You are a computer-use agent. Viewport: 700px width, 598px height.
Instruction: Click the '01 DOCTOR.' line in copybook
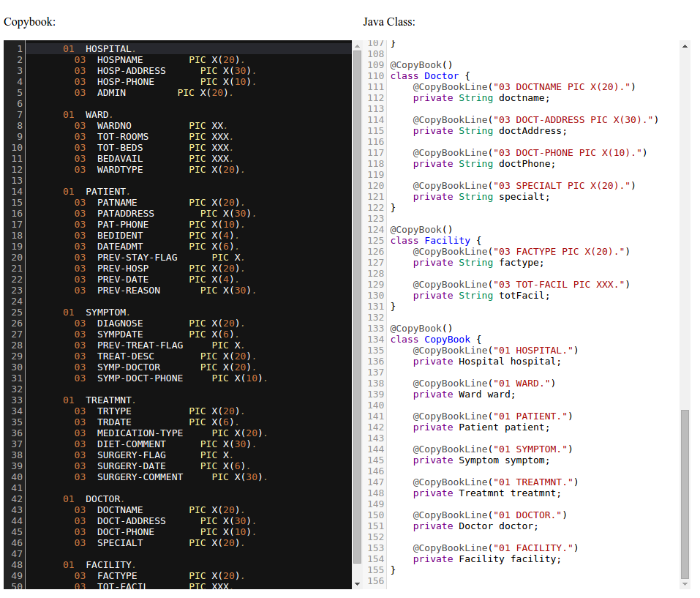click(x=94, y=499)
